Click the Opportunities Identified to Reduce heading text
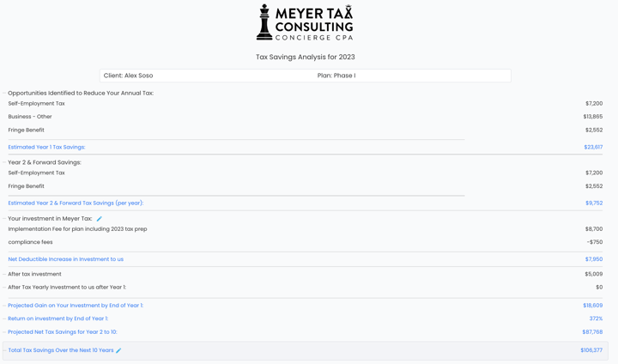The image size is (618, 364). point(81,93)
